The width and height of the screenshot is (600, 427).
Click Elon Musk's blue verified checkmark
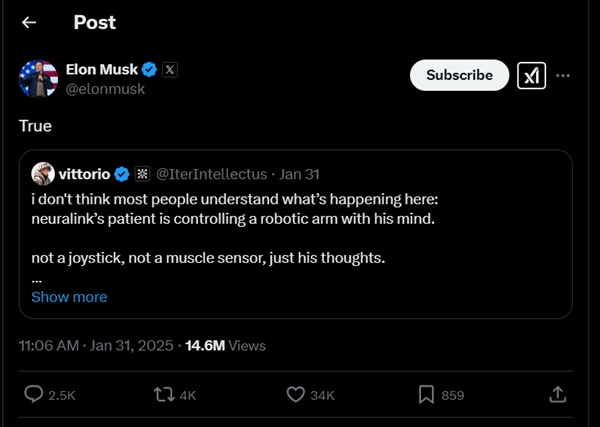coord(149,70)
